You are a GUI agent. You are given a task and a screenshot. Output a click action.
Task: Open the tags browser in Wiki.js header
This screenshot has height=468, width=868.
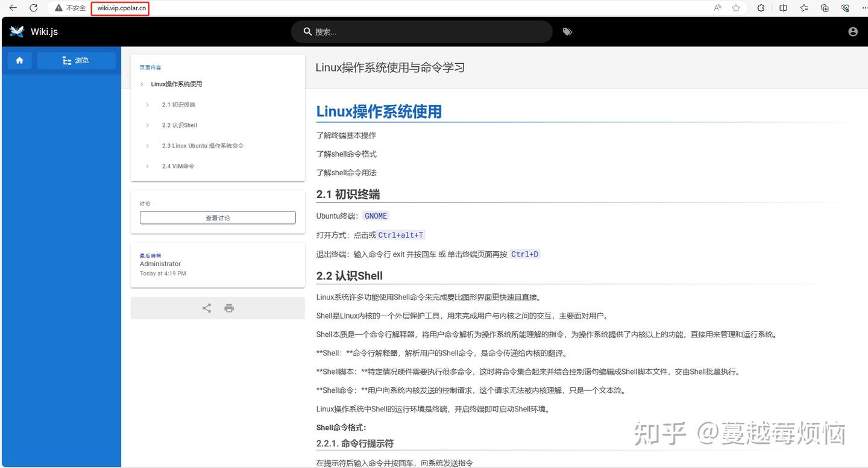(567, 31)
